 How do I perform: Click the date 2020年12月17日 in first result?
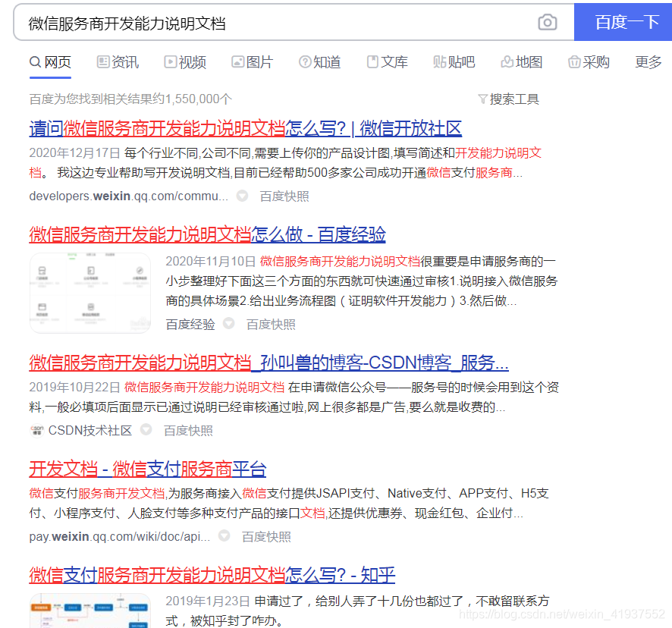pyautogui.click(x=74, y=153)
